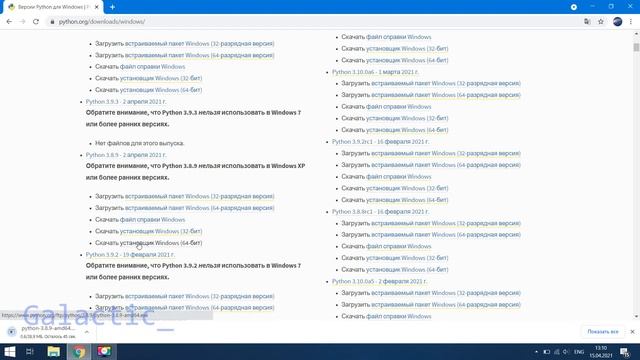Open Python 3.8.9 - April 2 release link
This screenshot has height=360, width=640.
tap(126, 155)
